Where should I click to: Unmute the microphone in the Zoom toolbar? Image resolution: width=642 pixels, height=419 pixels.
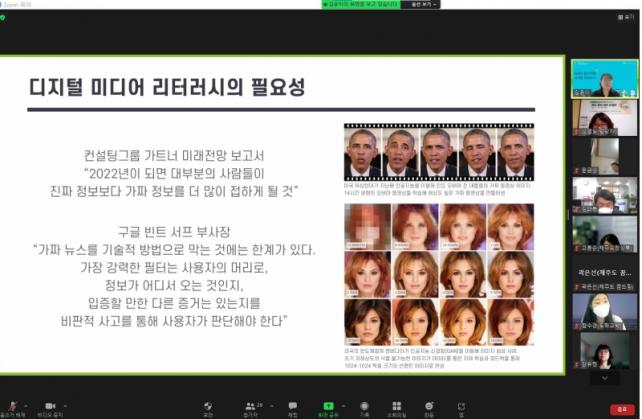tap(11, 404)
